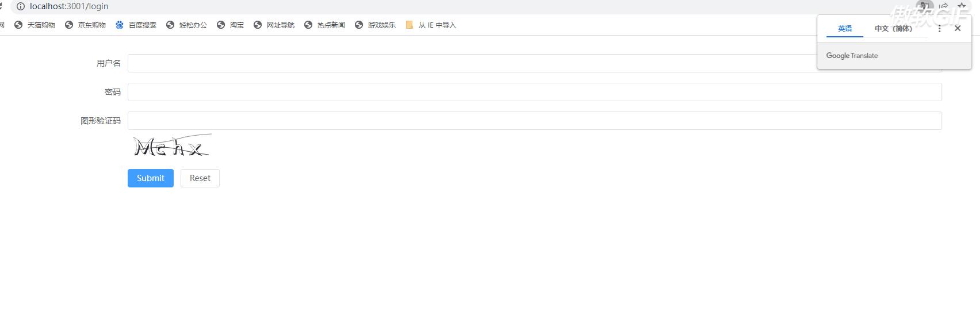This screenshot has height=334, width=980.
Task: Click the Baidu paw icon in bookmarks bar
Action: [120, 25]
